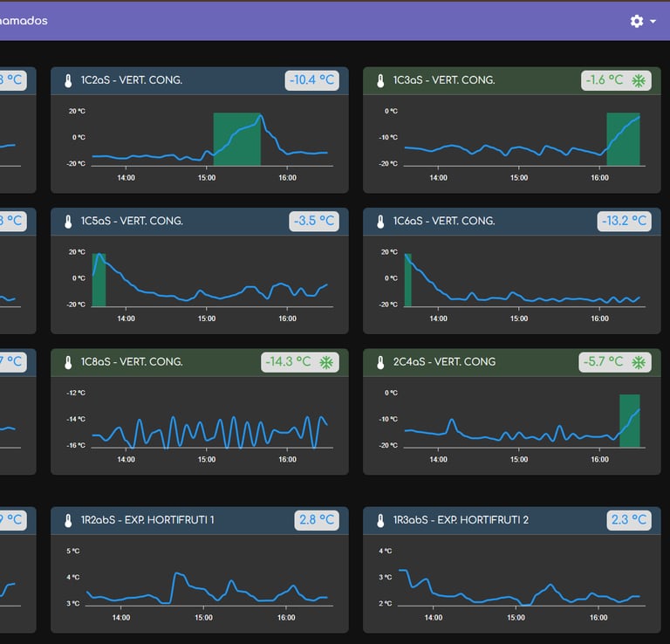
Task: Select the -13.2 °C temperature badge
Action: click(x=625, y=222)
